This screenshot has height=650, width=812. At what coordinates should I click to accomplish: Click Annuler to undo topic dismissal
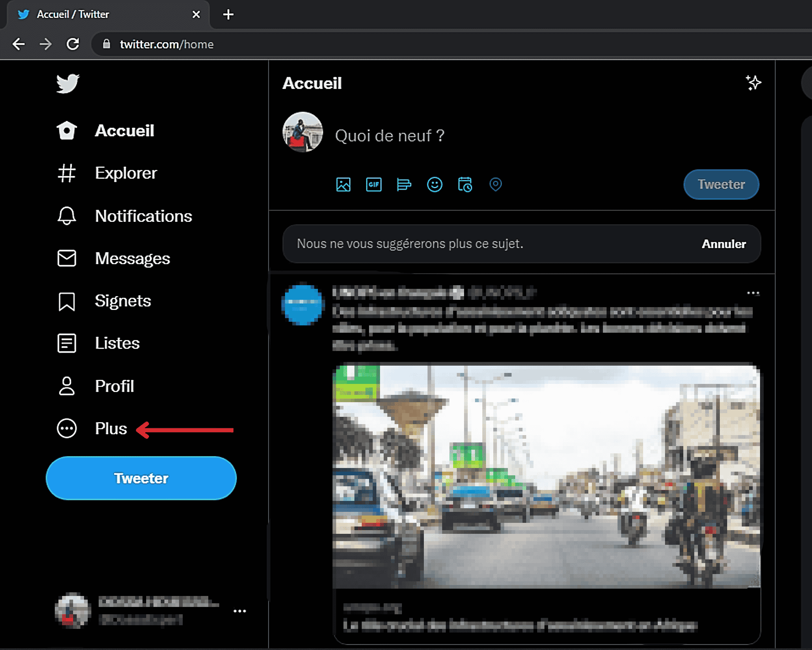coord(724,244)
